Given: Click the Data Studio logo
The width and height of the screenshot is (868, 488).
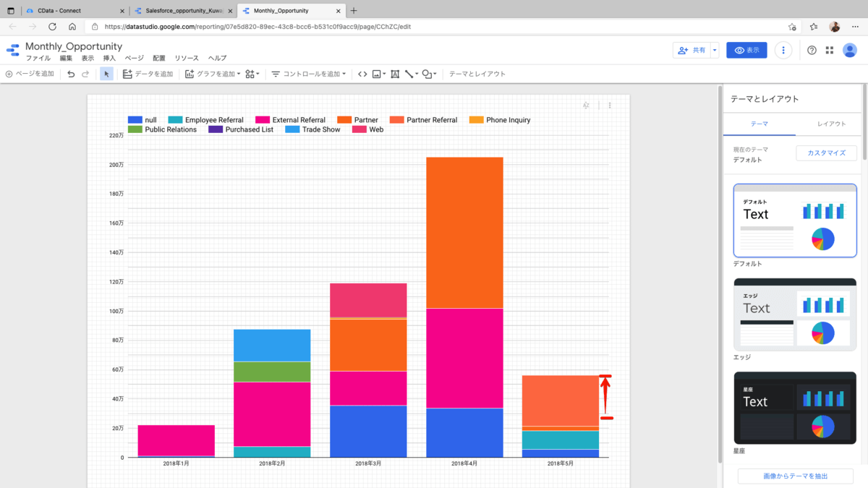Looking at the screenshot, I should 13,50.
